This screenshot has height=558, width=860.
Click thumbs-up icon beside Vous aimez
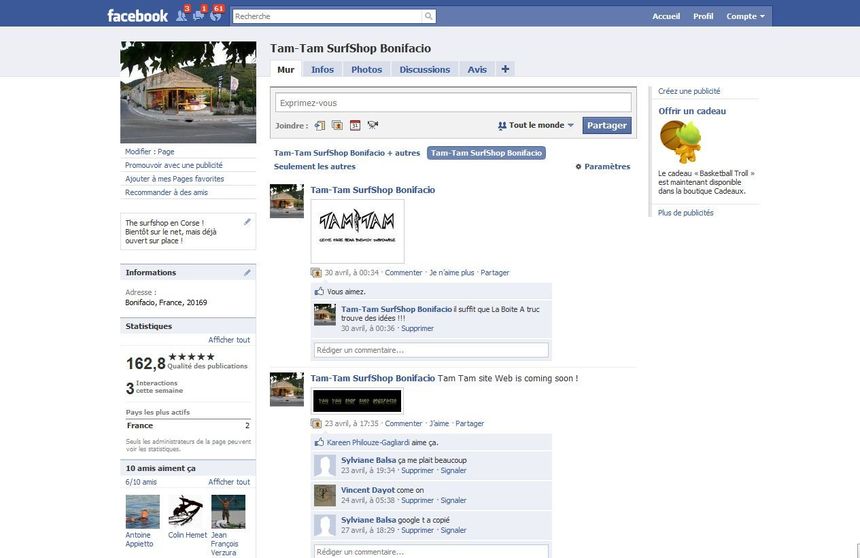[319, 291]
